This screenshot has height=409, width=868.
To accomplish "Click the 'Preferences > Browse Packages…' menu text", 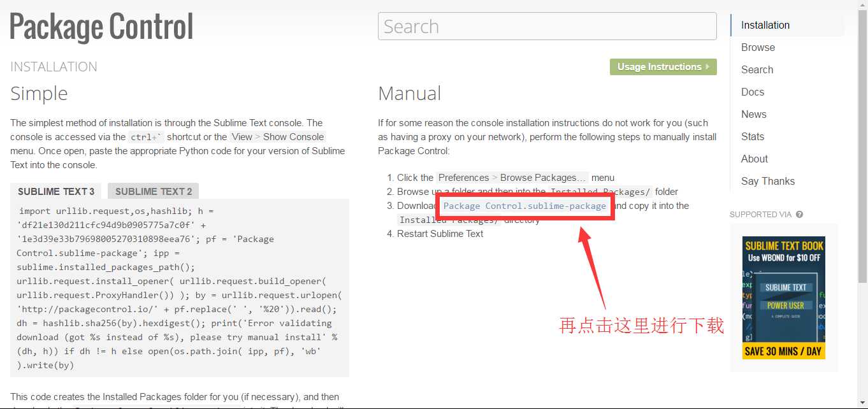I will (x=512, y=178).
